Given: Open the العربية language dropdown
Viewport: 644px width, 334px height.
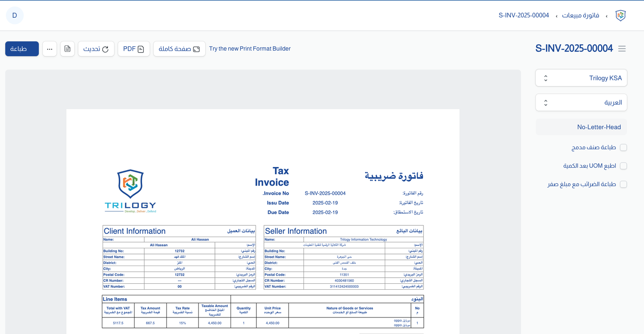Looking at the screenshot, I should [x=581, y=103].
